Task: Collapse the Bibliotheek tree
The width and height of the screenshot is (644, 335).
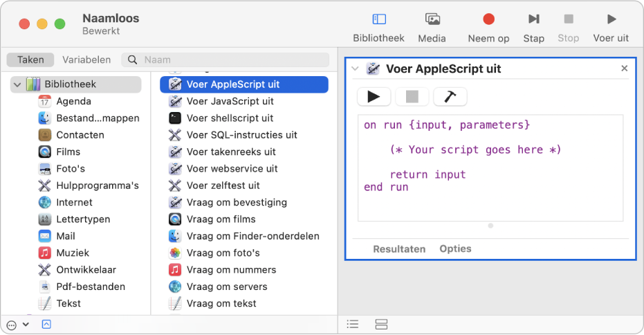Action: click(17, 84)
